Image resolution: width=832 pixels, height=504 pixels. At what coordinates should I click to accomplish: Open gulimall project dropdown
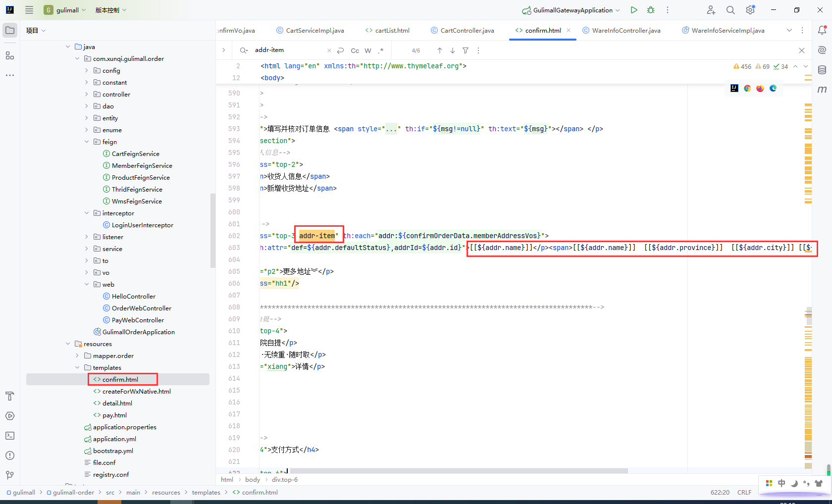(65, 10)
